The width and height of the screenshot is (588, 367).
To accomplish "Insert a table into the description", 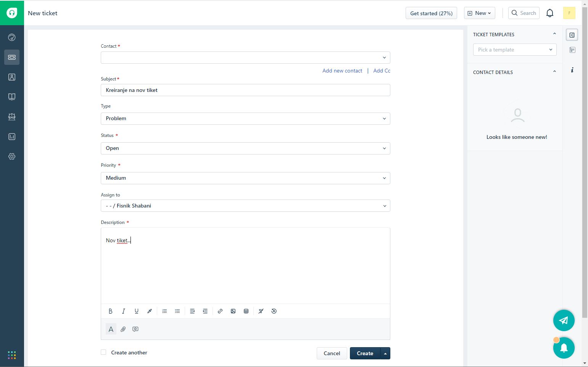I will (x=246, y=311).
